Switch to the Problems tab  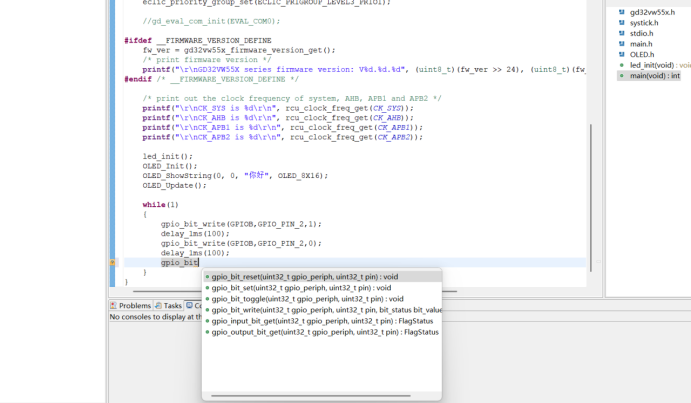tap(130, 306)
